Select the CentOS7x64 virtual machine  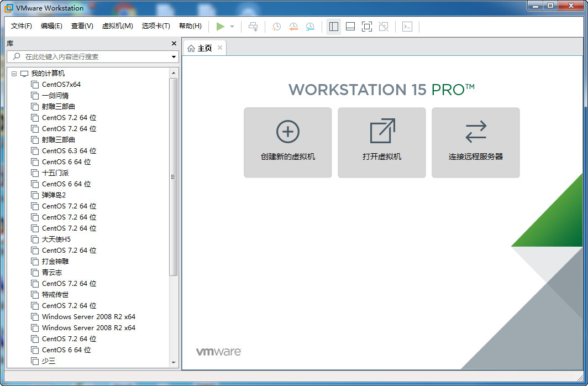(x=61, y=85)
